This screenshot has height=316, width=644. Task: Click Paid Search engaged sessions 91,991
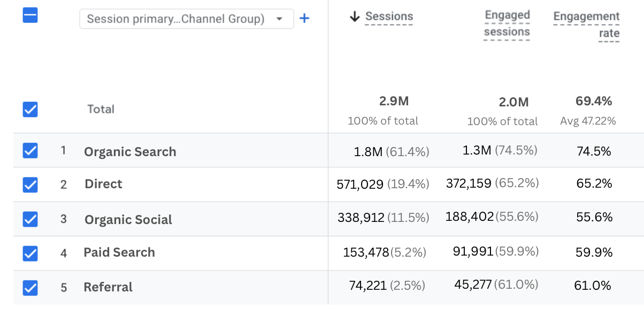[x=473, y=251]
